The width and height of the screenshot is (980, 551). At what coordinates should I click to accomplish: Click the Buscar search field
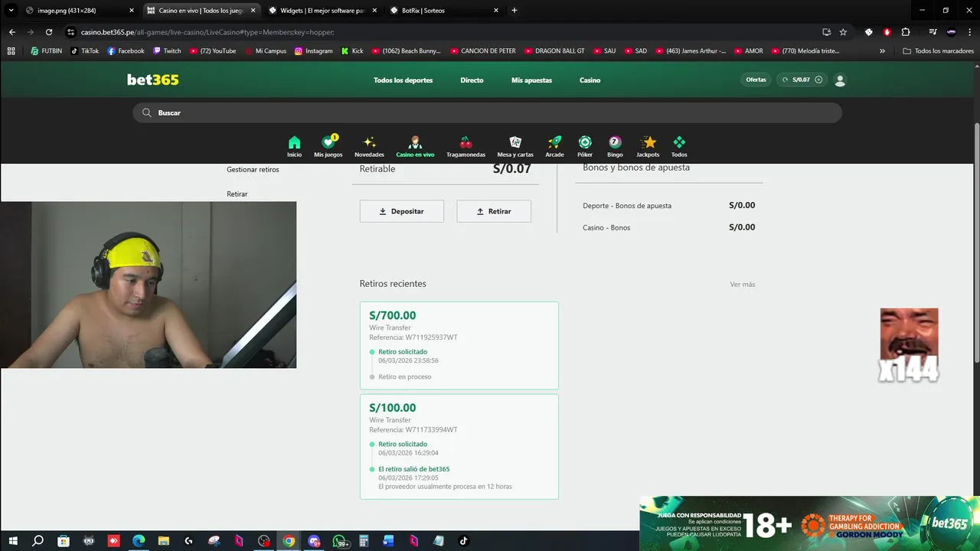pyautogui.click(x=487, y=112)
